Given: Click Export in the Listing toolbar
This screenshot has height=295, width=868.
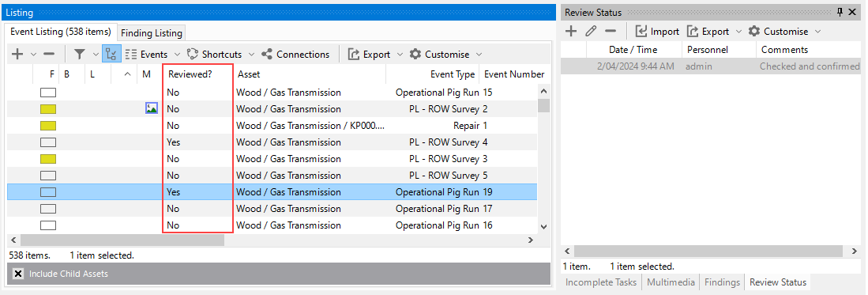Looking at the screenshot, I should click(369, 55).
